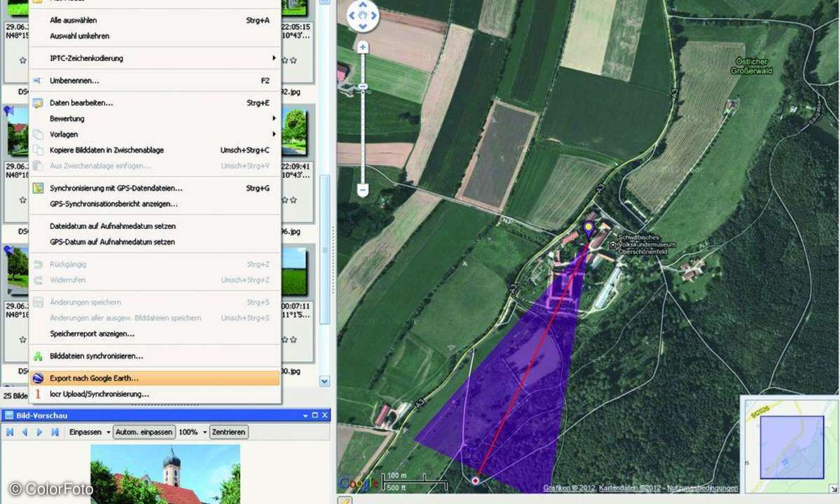
Task: Click the tree thumbnail in image list
Action: 294,132
